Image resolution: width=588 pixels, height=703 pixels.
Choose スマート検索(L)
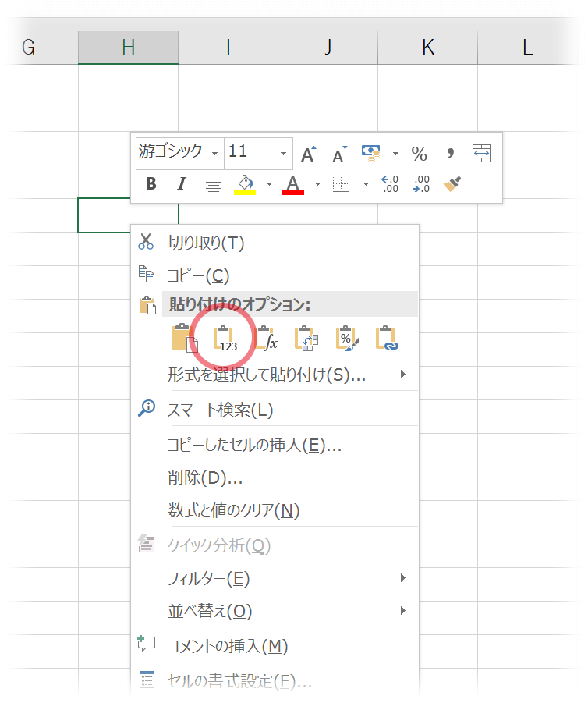pos(275,410)
